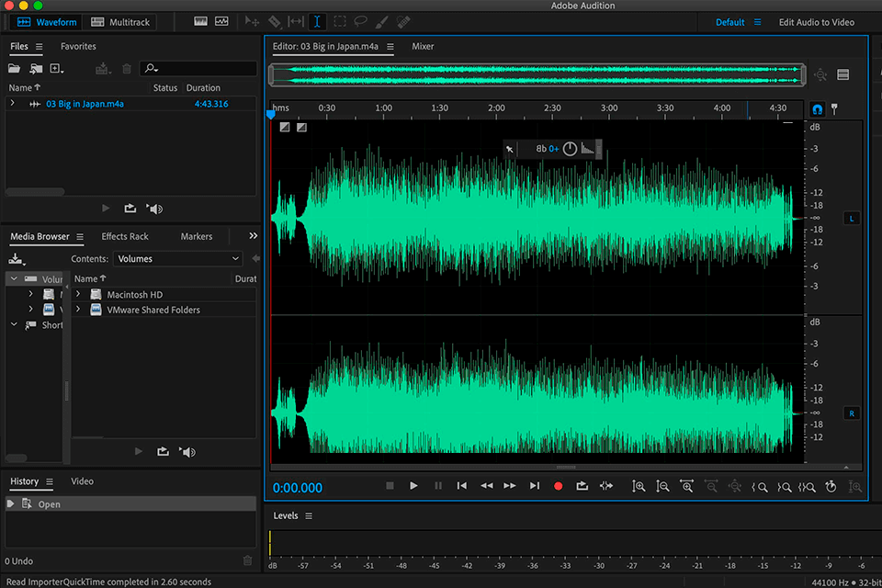
Task: Toggle the right channel R button
Action: (x=851, y=413)
